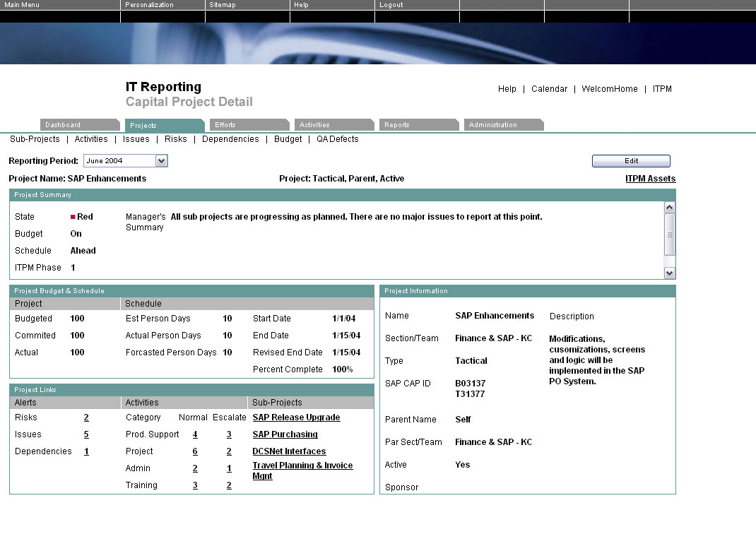This screenshot has width=756, height=551.
Task: Open the Activities tab
Action: point(334,125)
